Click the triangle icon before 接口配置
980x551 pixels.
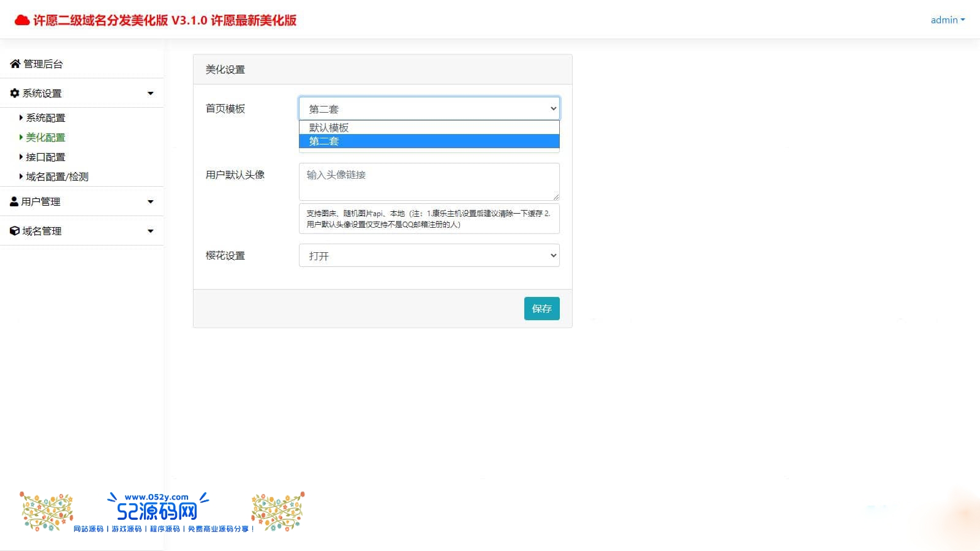[x=20, y=157]
